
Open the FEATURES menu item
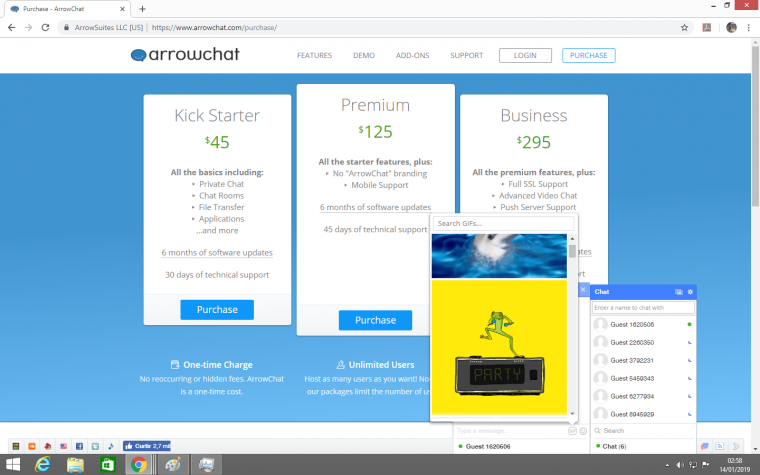(314, 55)
